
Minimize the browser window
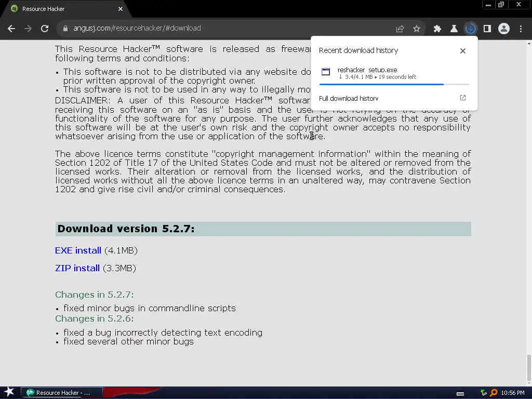click(488, 5)
